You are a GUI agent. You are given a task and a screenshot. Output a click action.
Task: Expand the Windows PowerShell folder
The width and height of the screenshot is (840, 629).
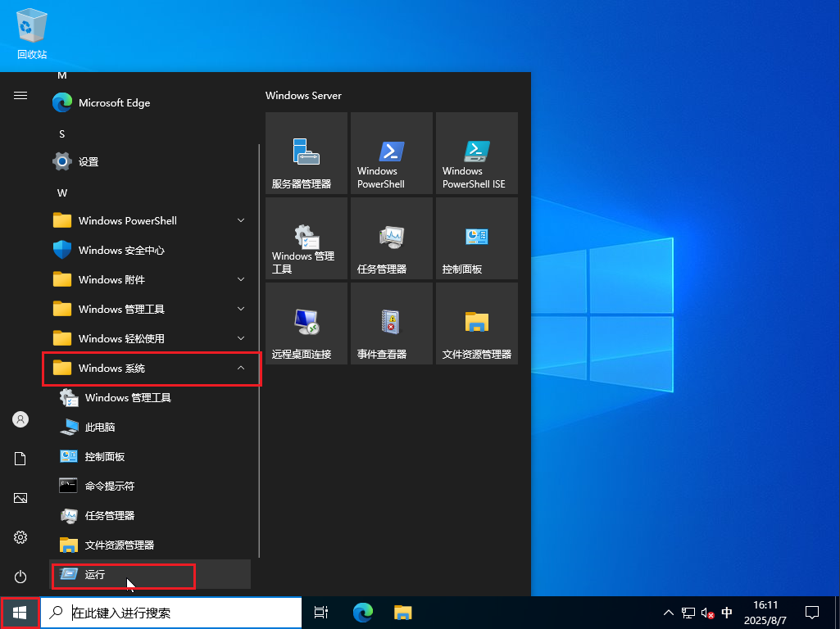tap(150, 220)
